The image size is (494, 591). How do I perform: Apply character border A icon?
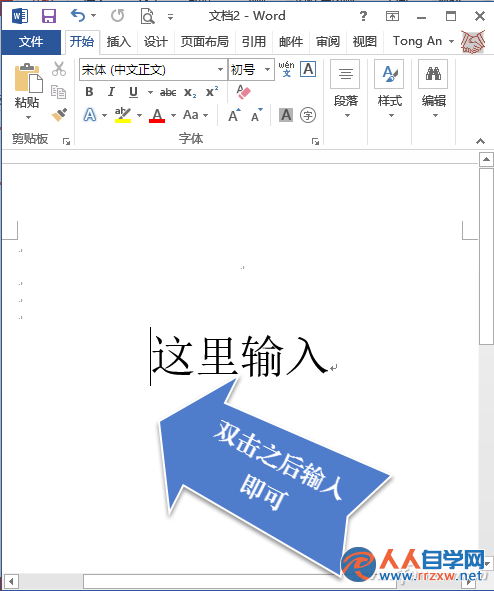(308, 69)
